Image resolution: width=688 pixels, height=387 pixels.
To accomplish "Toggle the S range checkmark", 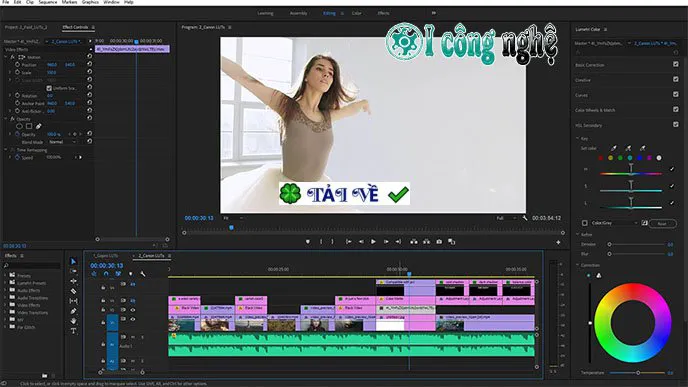I will [672, 186].
